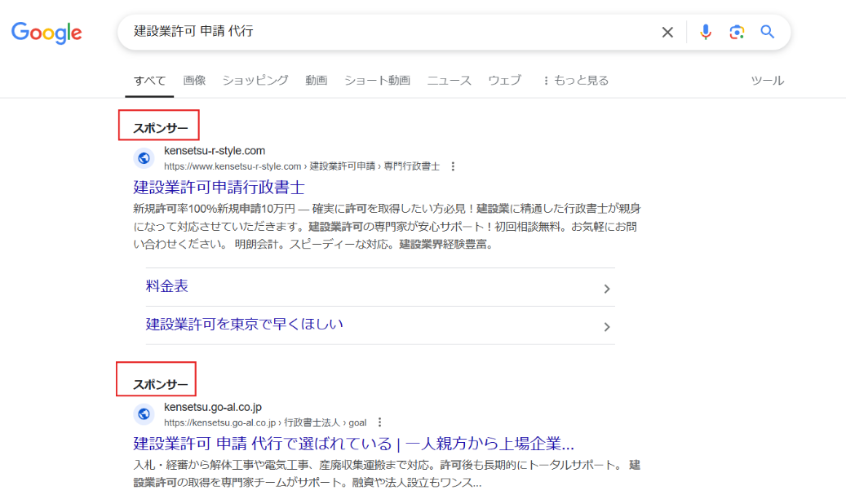Image resolution: width=846 pixels, height=504 pixels.
Task: Open the three-dot menu for the first result
Action: (453, 166)
